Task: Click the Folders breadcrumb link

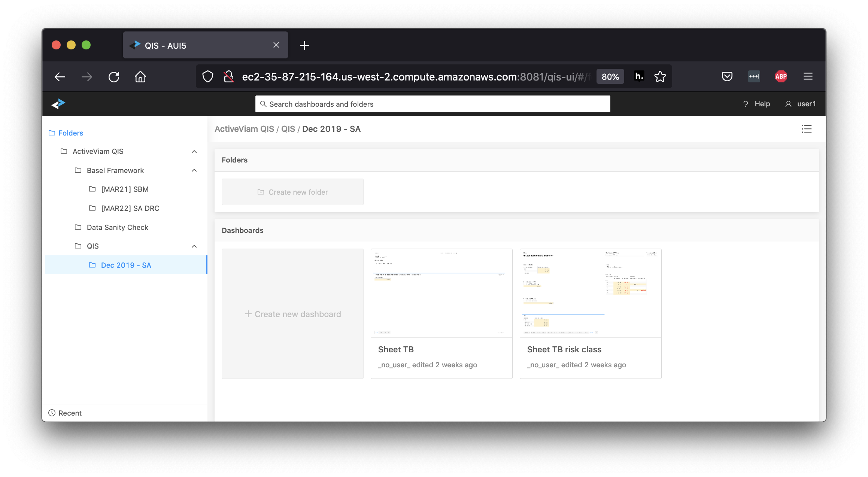Action: click(70, 133)
